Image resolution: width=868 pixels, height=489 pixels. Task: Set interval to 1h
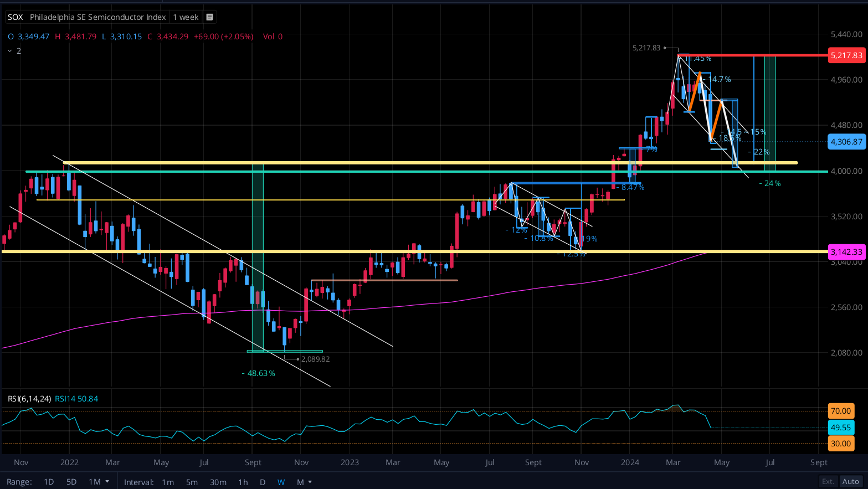pos(243,482)
